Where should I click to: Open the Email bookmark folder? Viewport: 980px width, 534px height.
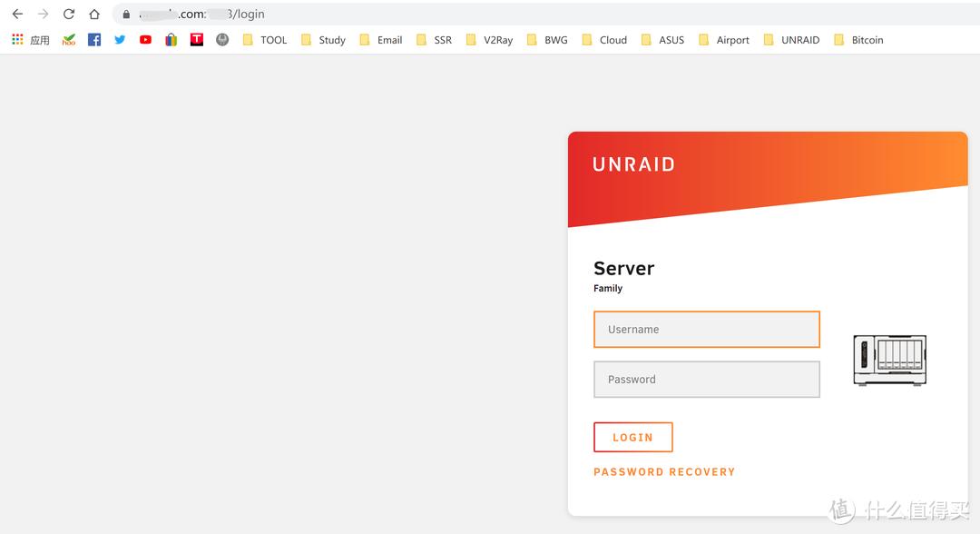click(x=380, y=40)
